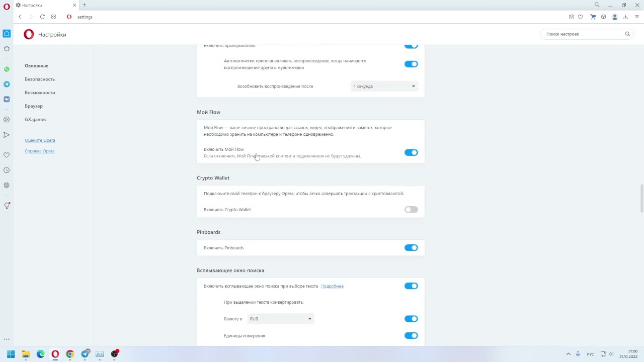
Task: Open the Оцените Opera link
Action: pyautogui.click(x=40, y=140)
